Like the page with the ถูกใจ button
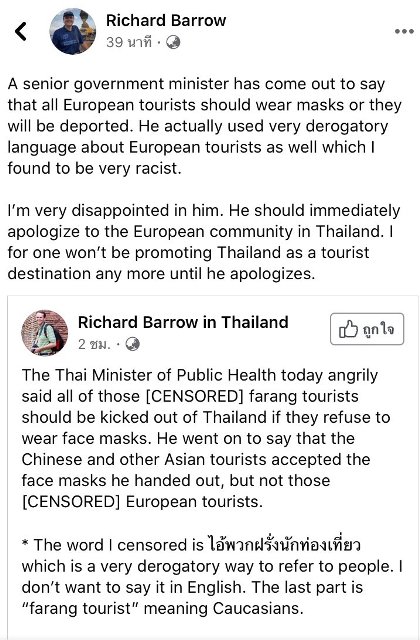Image resolution: width=420 pixels, height=640 pixels. point(367,329)
